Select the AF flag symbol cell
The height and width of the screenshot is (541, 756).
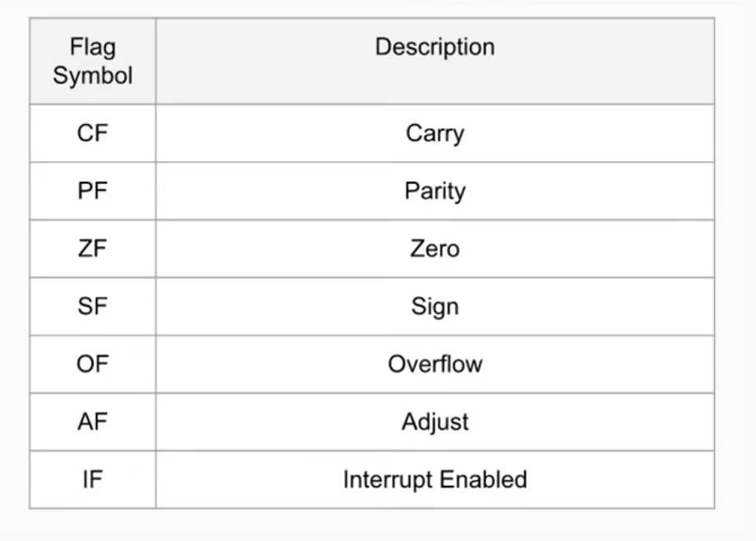pyautogui.click(x=92, y=422)
